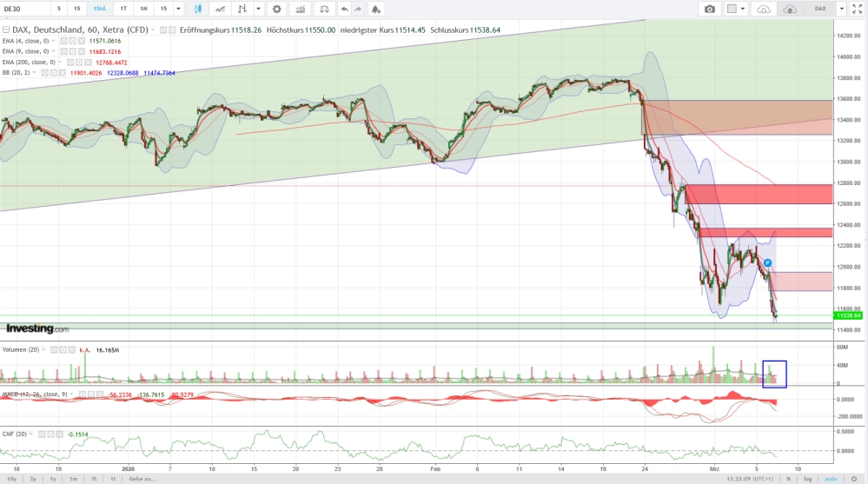Set date range to 1m
868x484 pixels.
coord(74,479)
